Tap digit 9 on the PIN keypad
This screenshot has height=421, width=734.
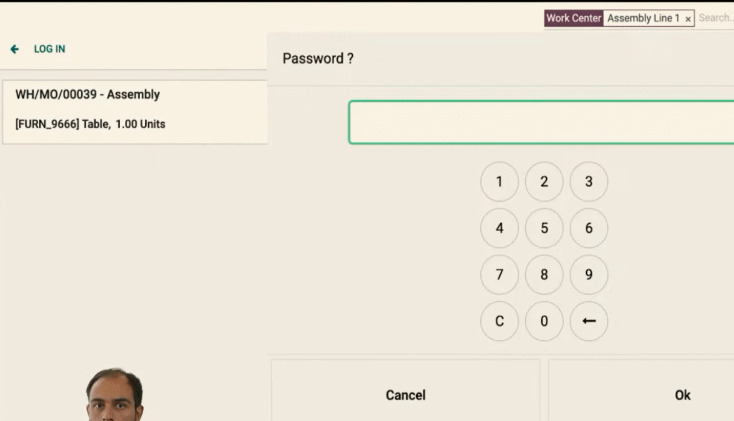coord(588,274)
